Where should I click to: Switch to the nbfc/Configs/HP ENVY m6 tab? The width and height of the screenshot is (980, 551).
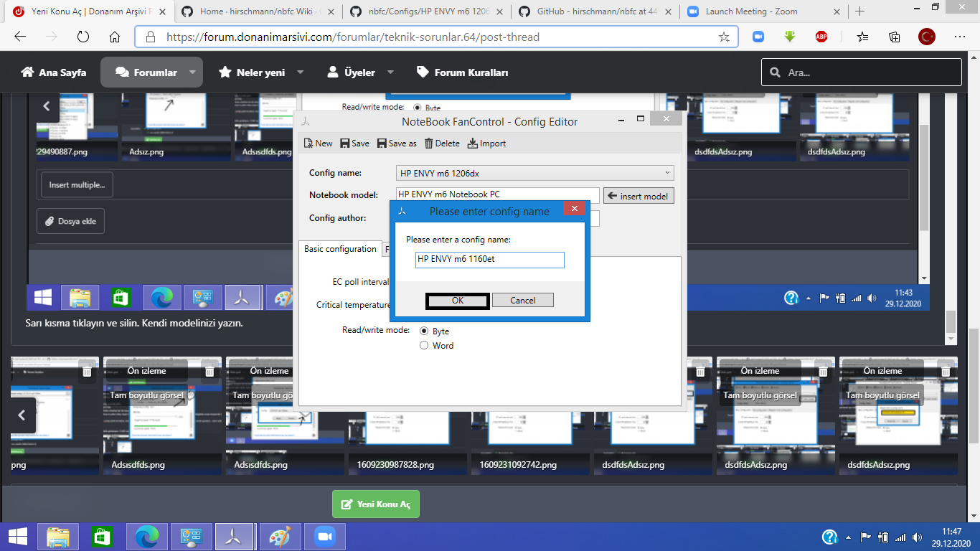[x=425, y=11]
